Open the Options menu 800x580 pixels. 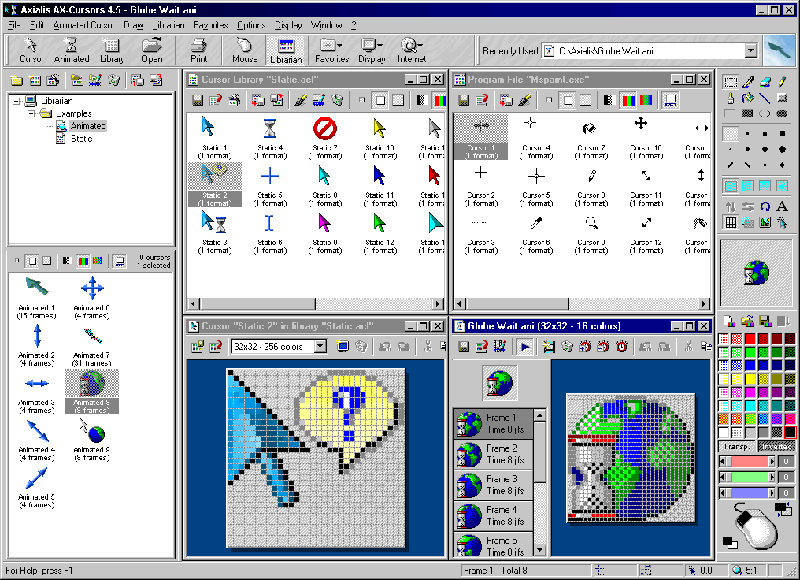point(251,24)
